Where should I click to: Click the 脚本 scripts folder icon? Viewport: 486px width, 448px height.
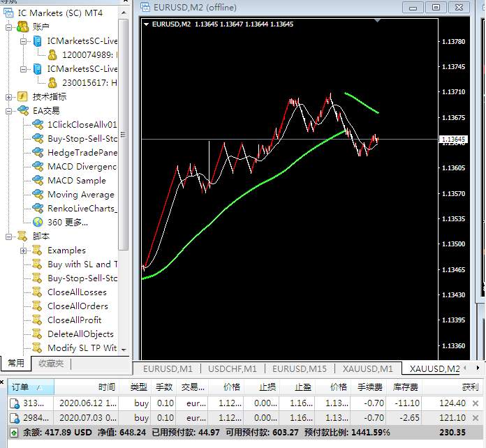pyautogui.click(x=22, y=236)
